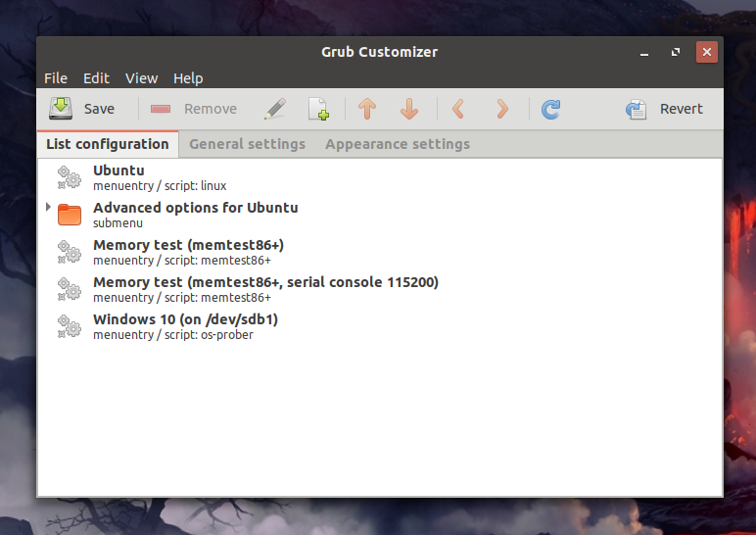This screenshot has width=756, height=535.
Task: Open the View menu
Action: [x=141, y=78]
